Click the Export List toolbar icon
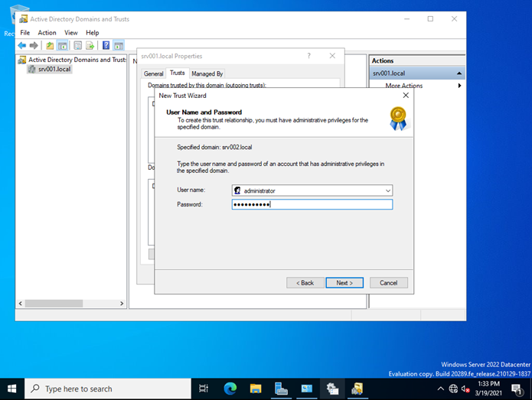532x400 pixels. point(90,45)
